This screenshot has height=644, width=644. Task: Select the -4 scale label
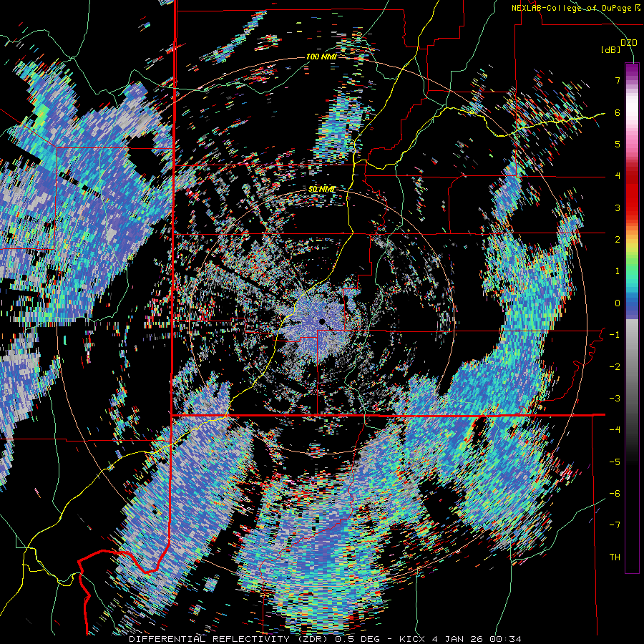(615, 430)
